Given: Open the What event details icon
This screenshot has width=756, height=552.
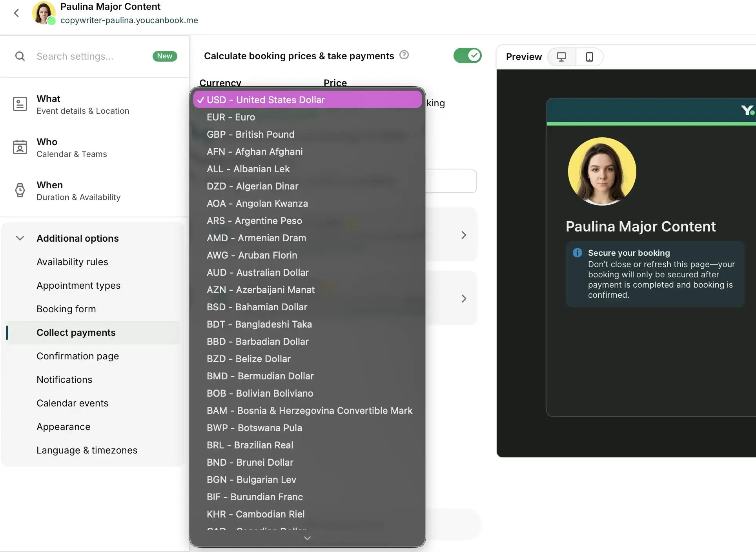Looking at the screenshot, I should (20, 104).
